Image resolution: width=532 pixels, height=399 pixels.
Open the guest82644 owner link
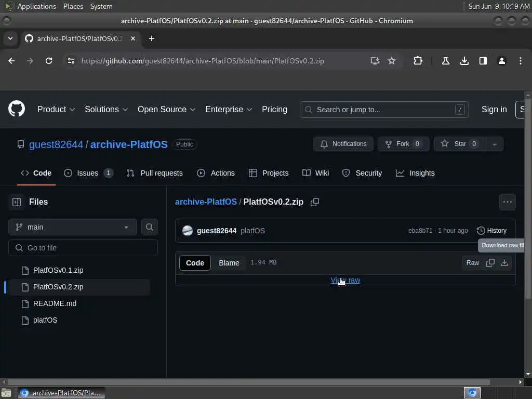click(x=56, y=144)
